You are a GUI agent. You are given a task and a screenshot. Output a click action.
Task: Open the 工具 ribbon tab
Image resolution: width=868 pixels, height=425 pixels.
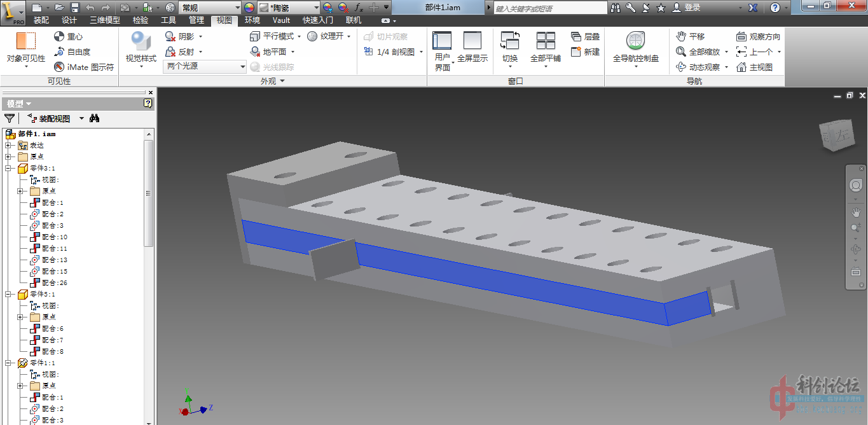(x=169, y=20)
